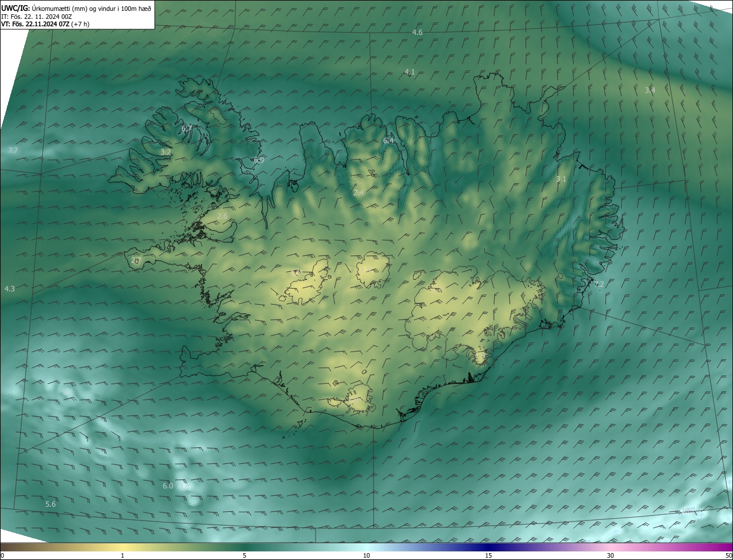
Task: Click the 4.1 value label
Action: pyautogui.click(x=410, y=72)
